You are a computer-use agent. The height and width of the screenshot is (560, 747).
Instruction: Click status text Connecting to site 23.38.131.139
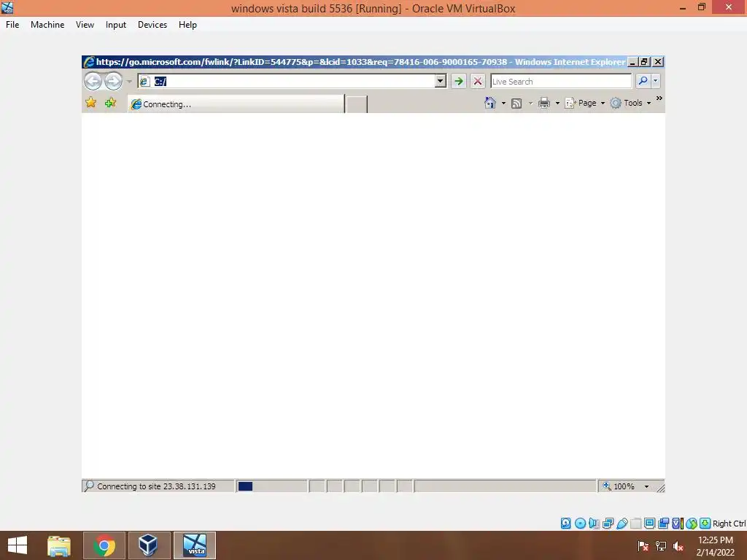tap(156, 486)
